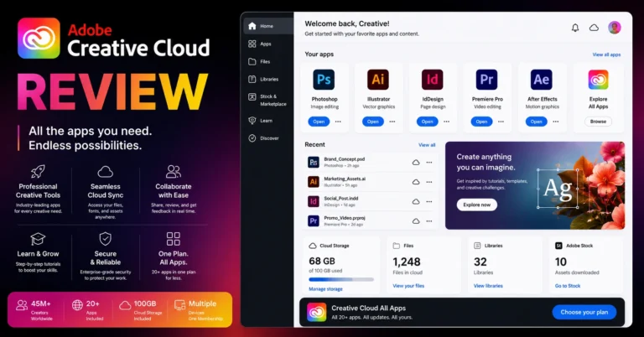Open more options for Illustrator app
644x337 pixels.
click(x=392, y=122)
